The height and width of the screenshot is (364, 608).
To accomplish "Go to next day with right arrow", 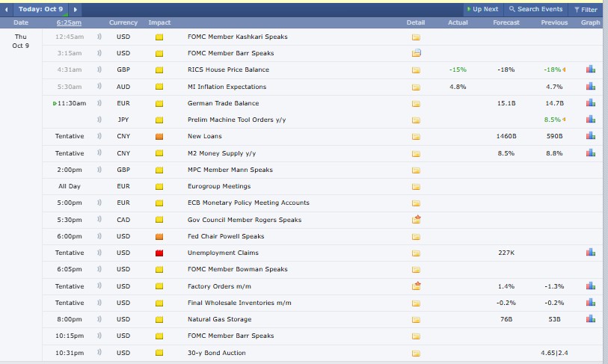I will pyautogui.click(x=76, y=9).
